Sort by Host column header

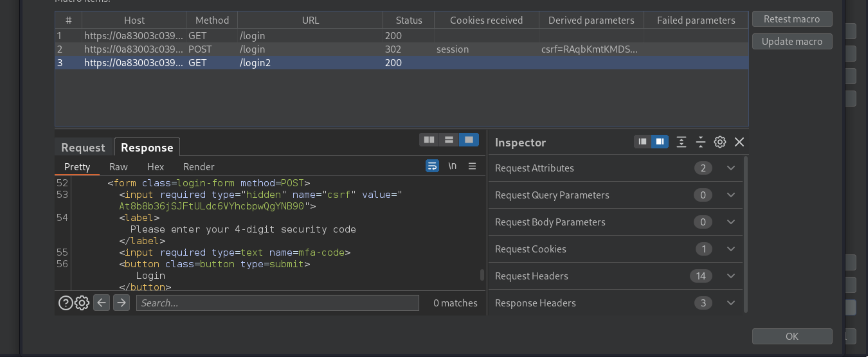134,20
